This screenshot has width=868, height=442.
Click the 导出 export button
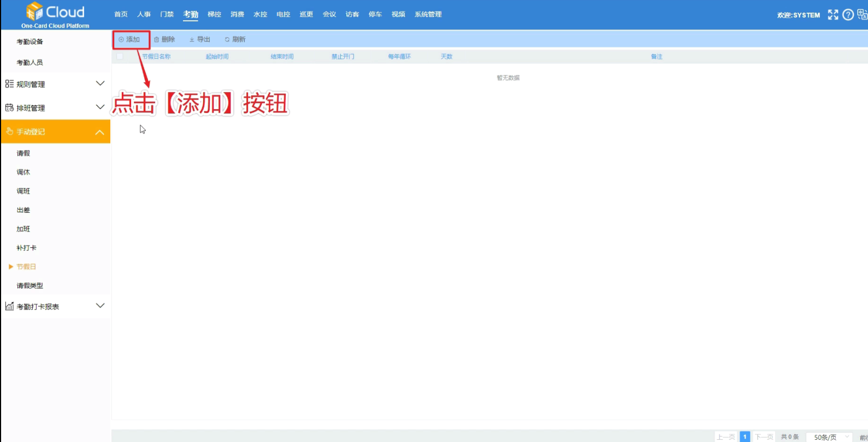point(200,39)
